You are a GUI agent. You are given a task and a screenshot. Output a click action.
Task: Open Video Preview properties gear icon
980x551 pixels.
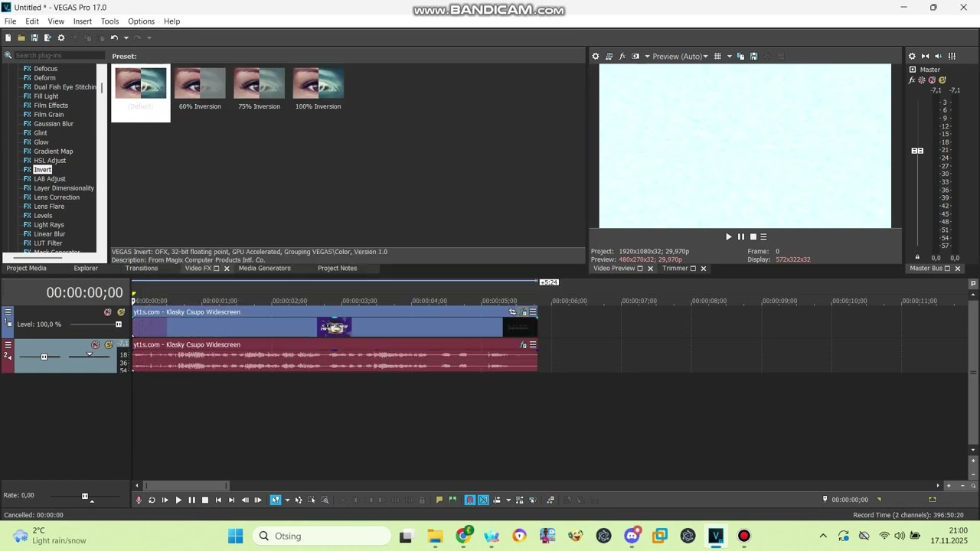click(596, 56)
